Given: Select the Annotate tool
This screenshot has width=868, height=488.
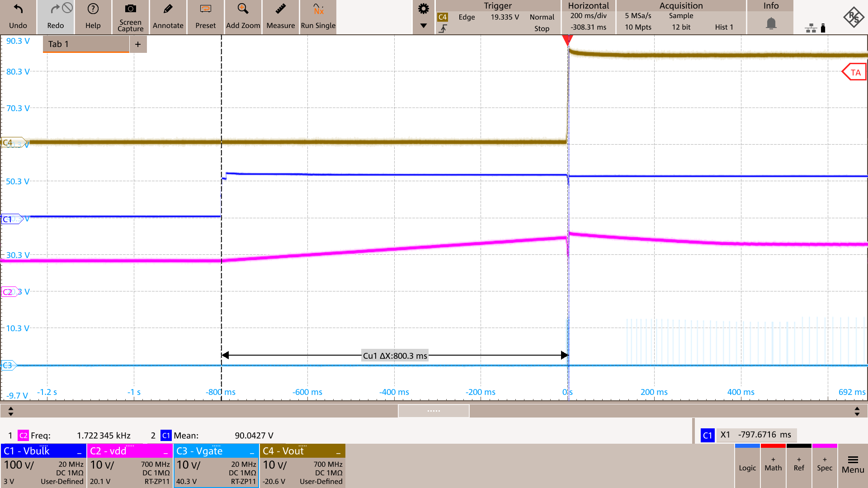Looking at the screenshot, I should [x=168, y=17].
